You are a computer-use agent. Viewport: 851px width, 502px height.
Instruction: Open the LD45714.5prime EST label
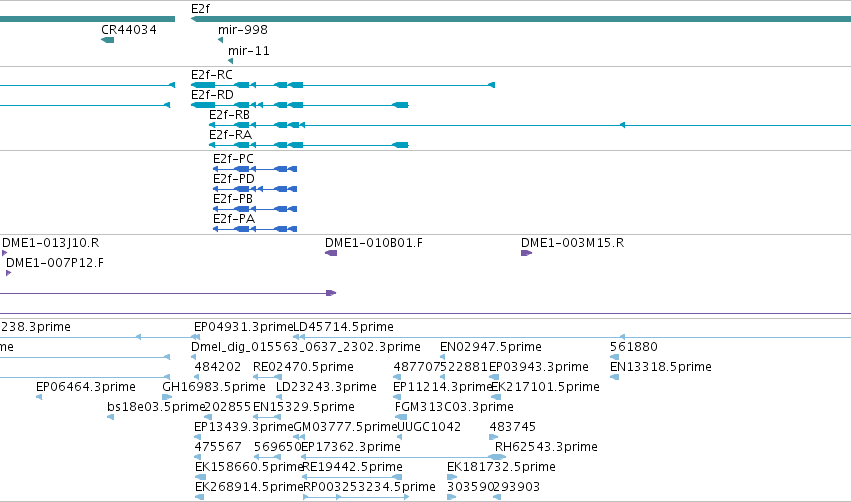tap(344, 327)
